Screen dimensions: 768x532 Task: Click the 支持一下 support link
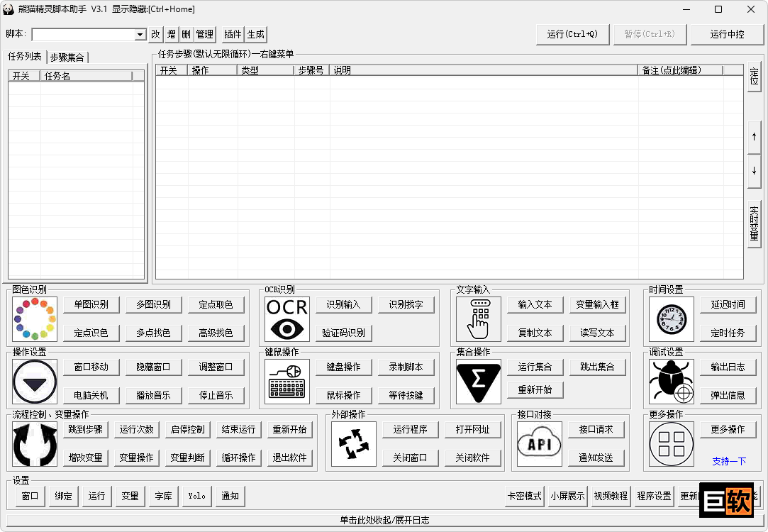coord(729,462)
